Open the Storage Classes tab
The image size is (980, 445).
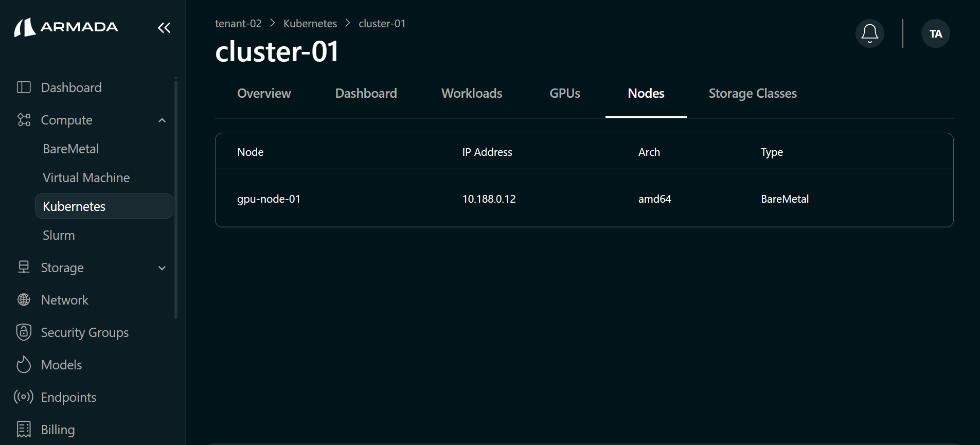tap(753, 93)
